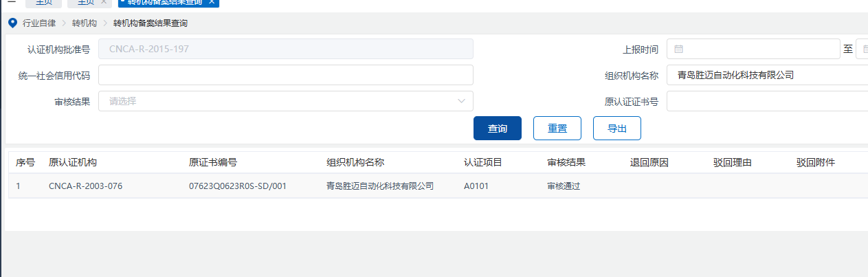Screen dimensions: 868x277
Task: Reset filters with the 重置 button
Action: [557, 129]
